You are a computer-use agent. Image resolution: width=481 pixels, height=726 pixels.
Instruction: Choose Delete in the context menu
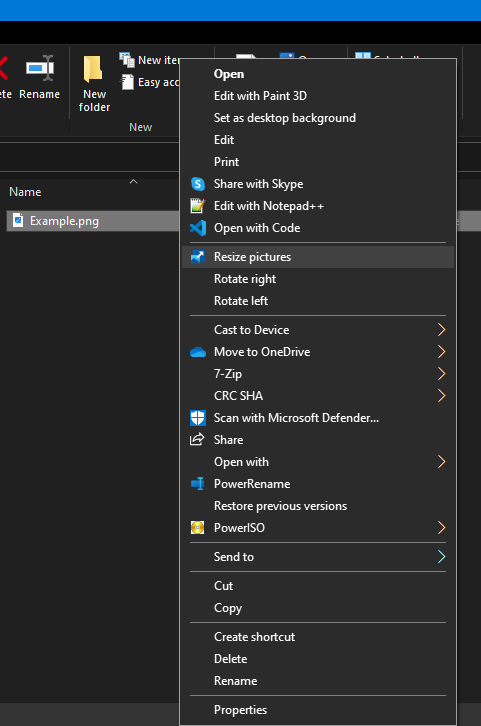(x=318, y=658)
